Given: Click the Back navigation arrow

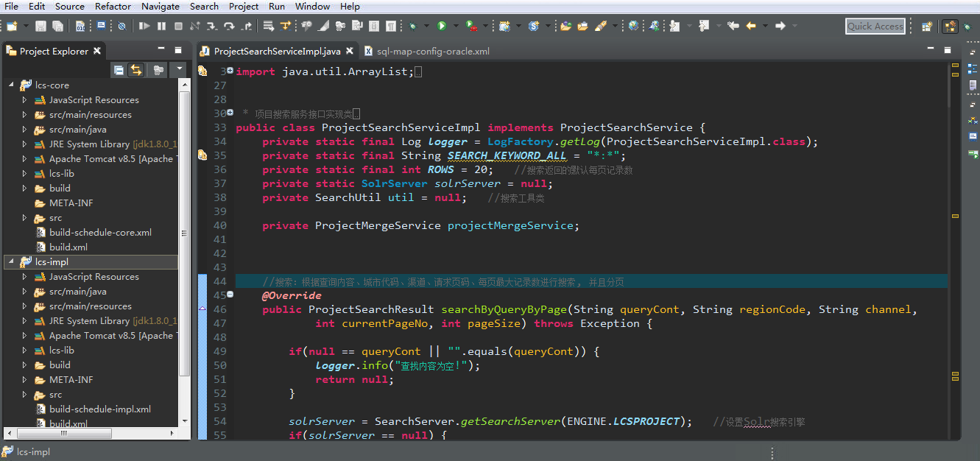Looking at the screenshot, I should (751, 26).
